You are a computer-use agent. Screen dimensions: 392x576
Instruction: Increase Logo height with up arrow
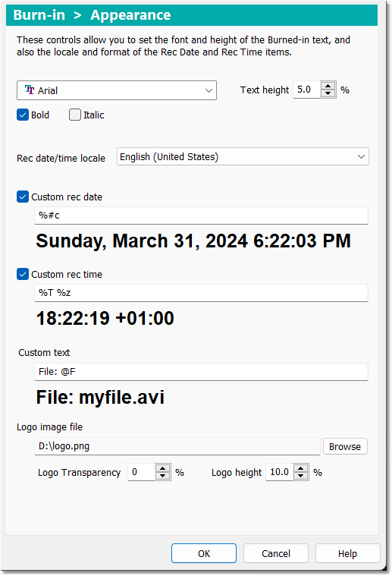[300, 468]
